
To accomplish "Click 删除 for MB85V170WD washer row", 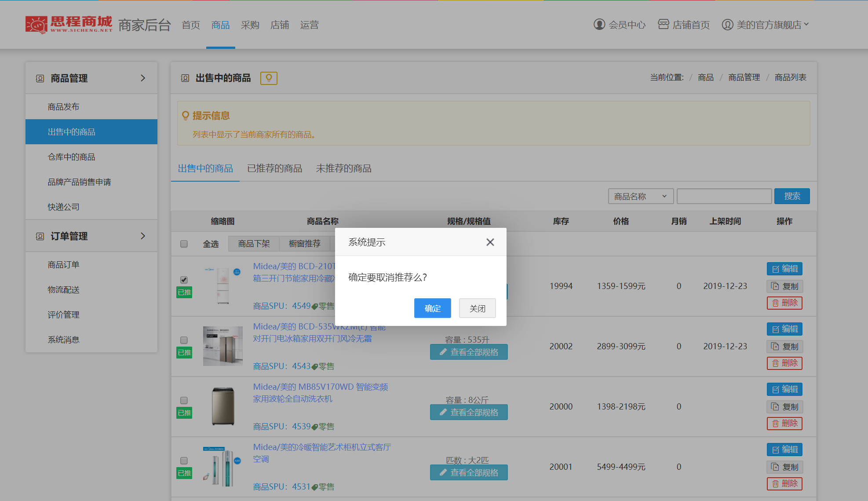I will (x=784, y=424).
